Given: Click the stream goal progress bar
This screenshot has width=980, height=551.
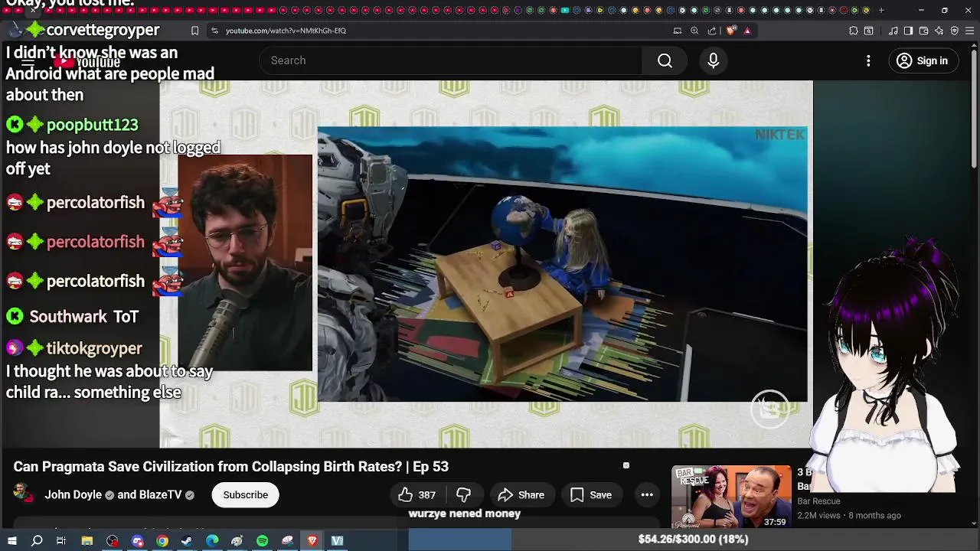Looking at the screenshot, I should click(x=694, y=540).
